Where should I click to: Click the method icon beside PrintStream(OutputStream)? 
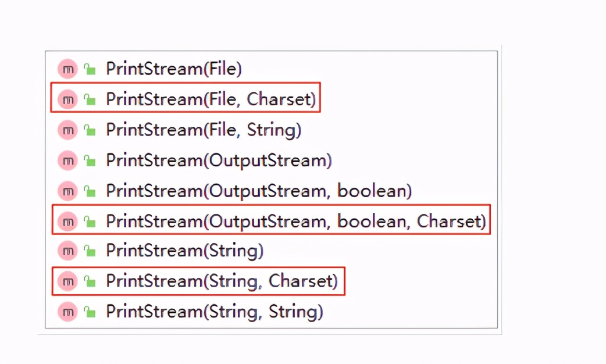tap(67, 160)
